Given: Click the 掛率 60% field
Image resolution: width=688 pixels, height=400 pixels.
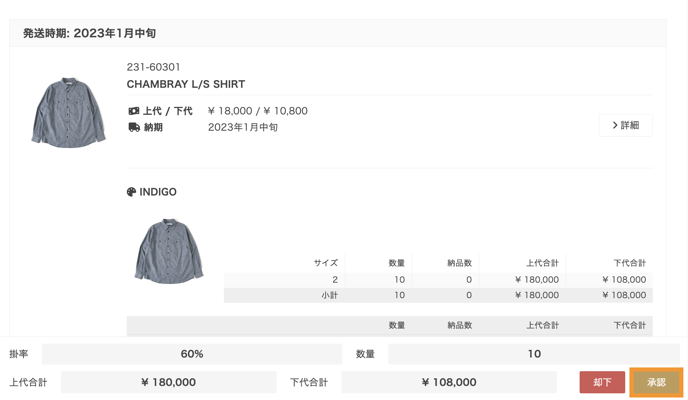Looking at the screenshot, I should 192,354.
